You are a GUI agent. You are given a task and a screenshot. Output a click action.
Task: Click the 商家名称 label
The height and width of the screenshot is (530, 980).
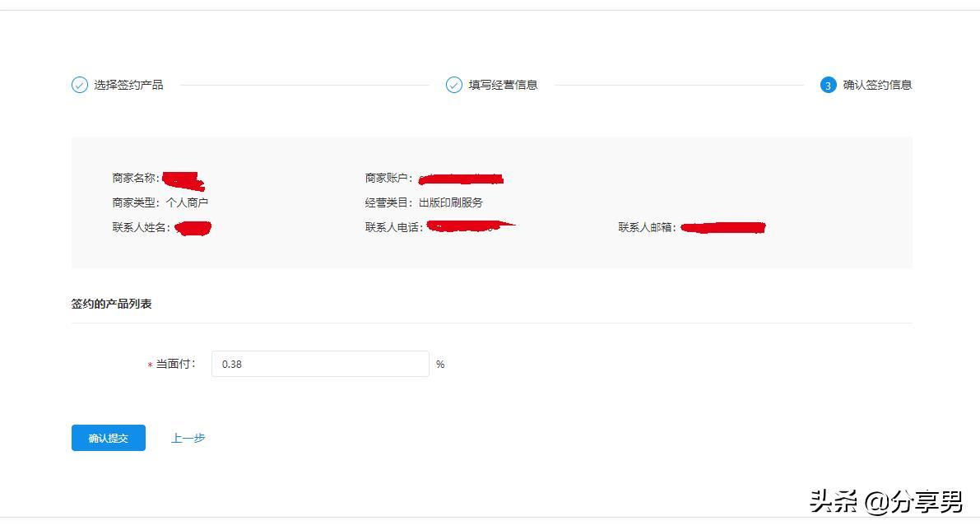[x=136, y=178]
